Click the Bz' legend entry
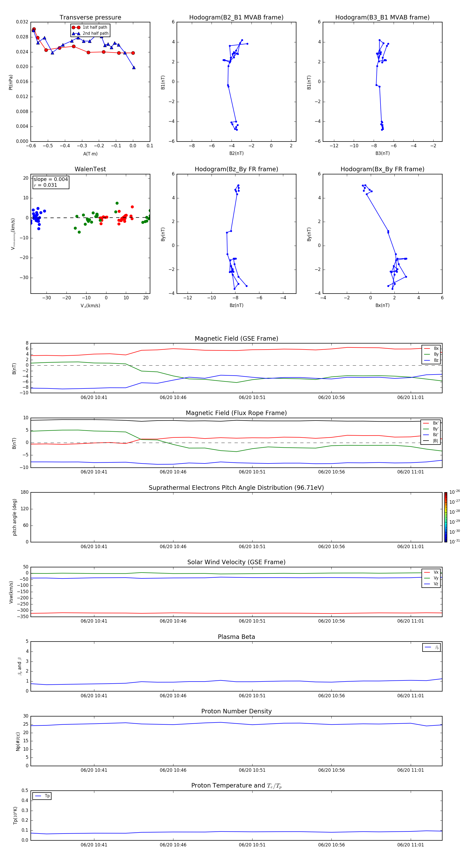The width and height of the screenshot is (473, 868). (431, 435)
